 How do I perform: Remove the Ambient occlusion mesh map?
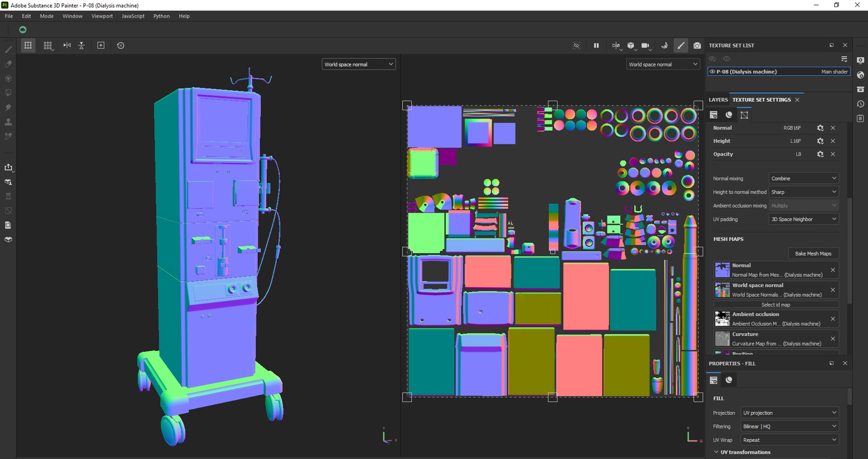(x=833, y=319)
